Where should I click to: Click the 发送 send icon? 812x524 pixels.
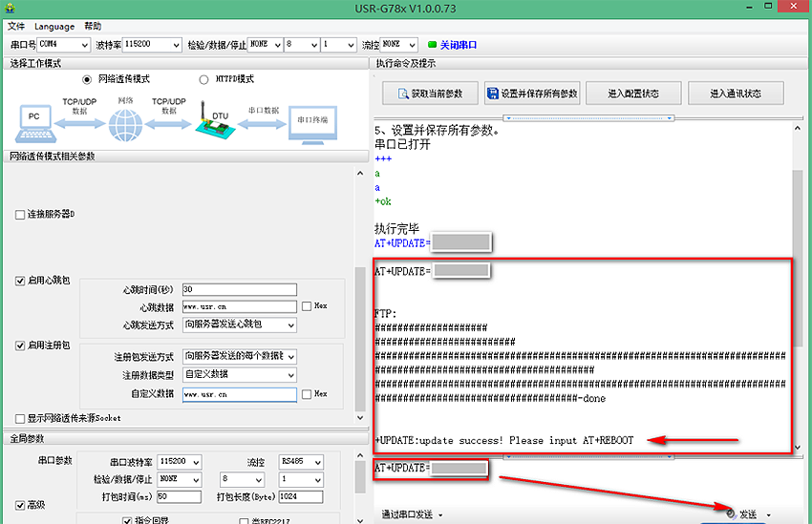click(x=732, y=514)
